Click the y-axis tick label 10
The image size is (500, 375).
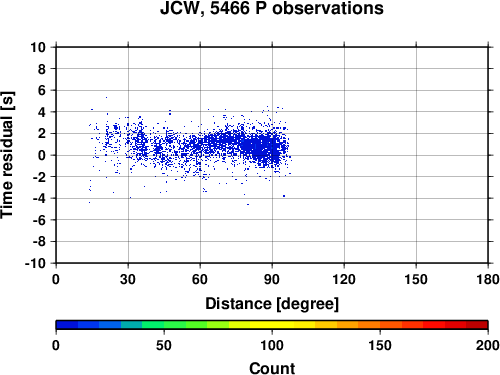(x=38, y=47)
